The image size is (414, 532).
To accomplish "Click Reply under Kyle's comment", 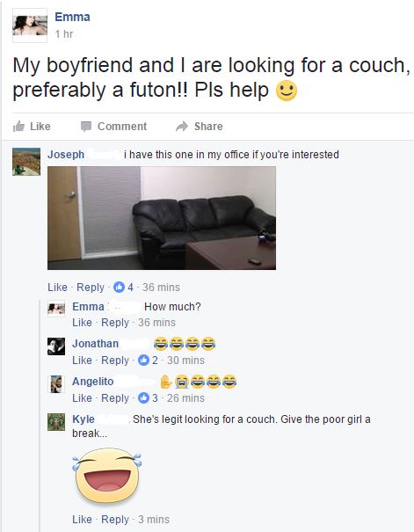I will click(115, 519).
